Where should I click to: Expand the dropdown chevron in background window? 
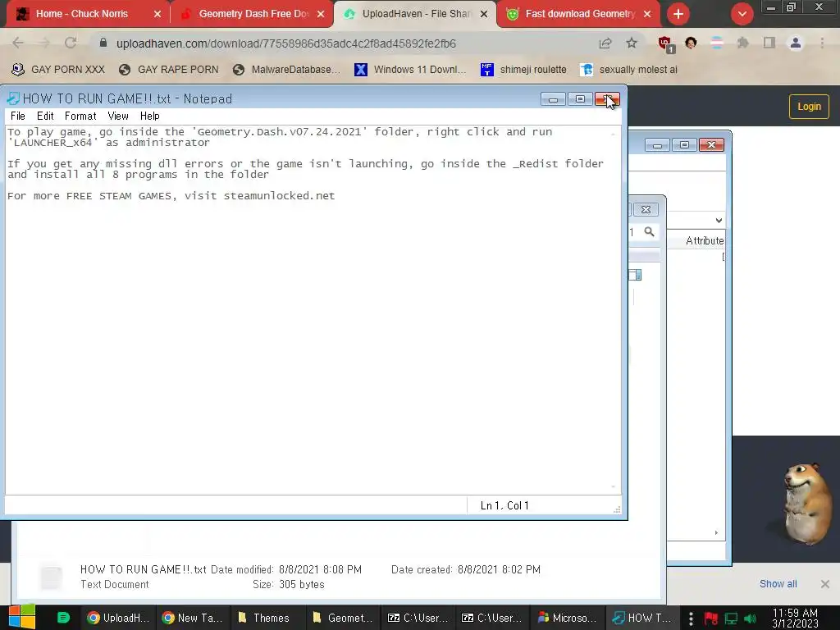click(x=719, y=220)
